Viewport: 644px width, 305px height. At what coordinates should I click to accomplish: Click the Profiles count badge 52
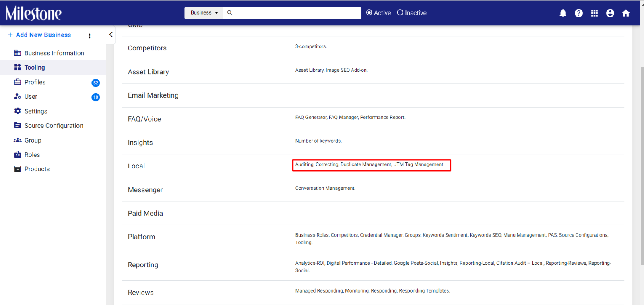96,83
